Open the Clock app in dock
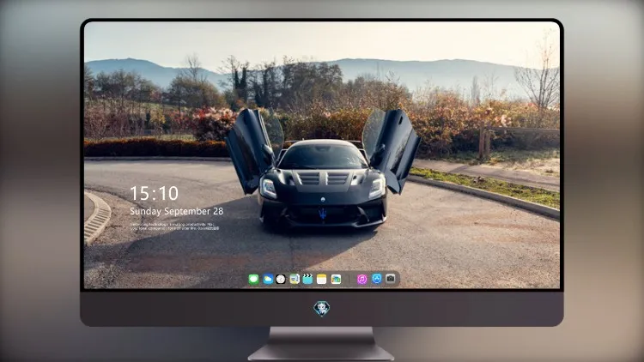This screenshot has height=362, width=644. pyautogui.click(x=281, y=280)
